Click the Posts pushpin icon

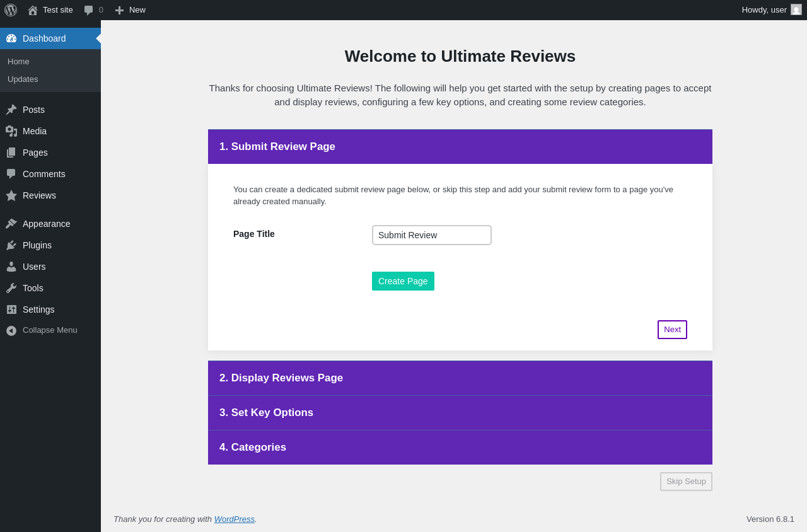pyautogui.click(x=11, y=110)
